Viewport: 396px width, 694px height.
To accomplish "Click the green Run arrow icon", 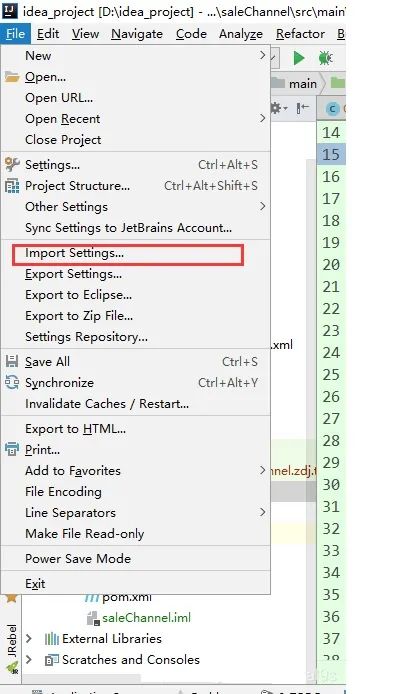I will point(299,58).
